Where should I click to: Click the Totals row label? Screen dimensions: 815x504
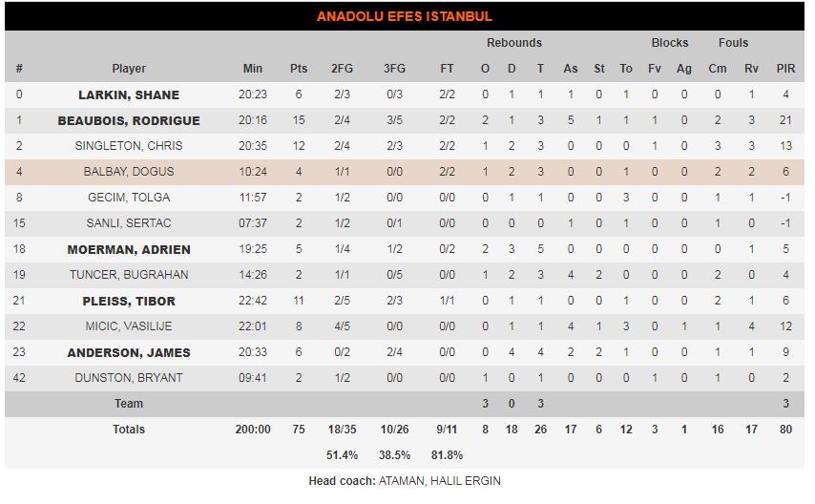tap(129, 430)
